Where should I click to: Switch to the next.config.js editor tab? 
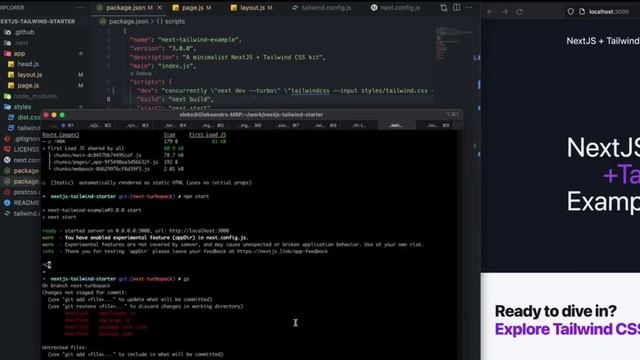coord(396,8)
